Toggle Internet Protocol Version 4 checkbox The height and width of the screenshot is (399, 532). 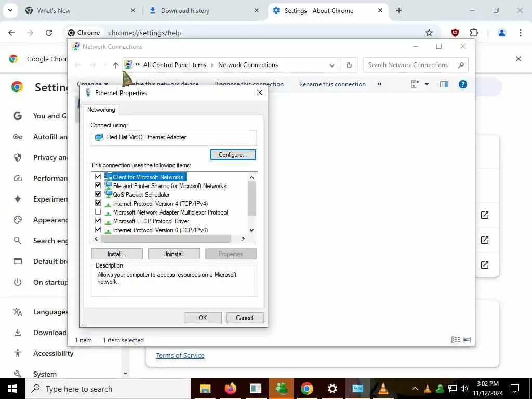click(x=98, y=203)
